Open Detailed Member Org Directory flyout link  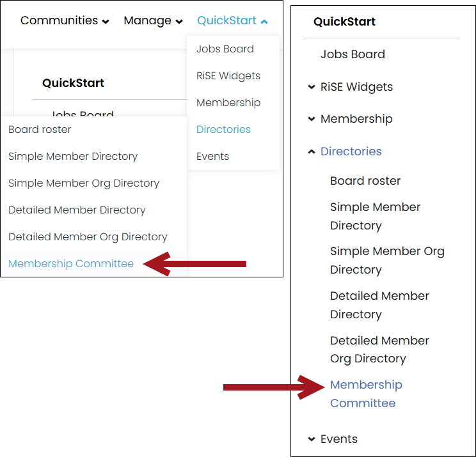coord(88,237)
